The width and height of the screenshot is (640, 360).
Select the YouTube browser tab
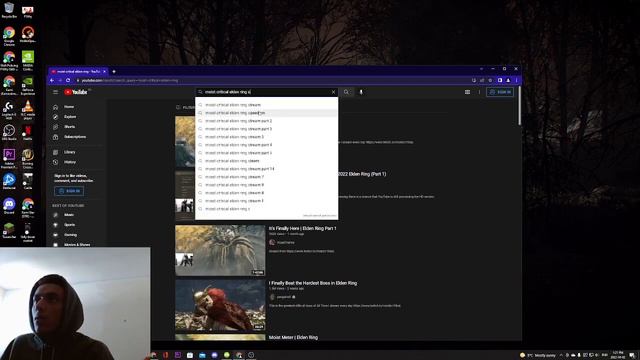(x=78, y=71)
